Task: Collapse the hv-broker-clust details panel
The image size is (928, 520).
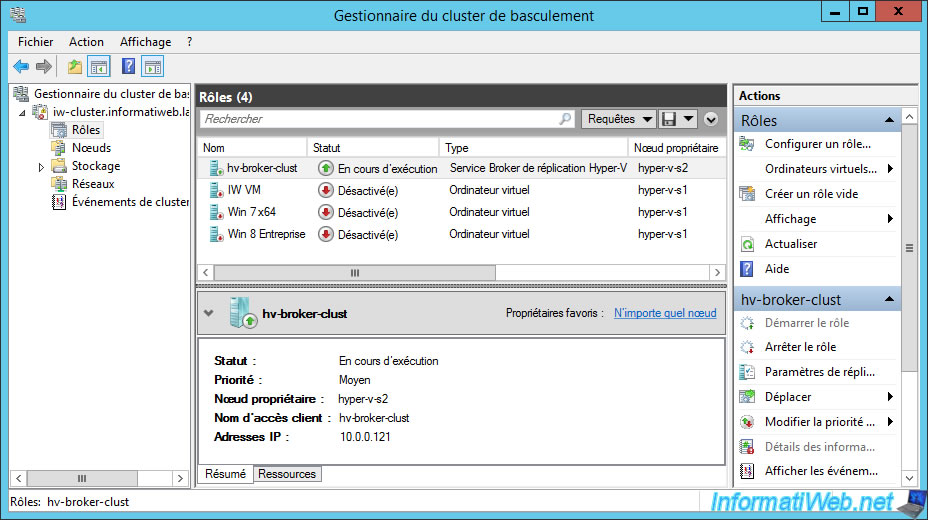Action: [x=208, y=313]
